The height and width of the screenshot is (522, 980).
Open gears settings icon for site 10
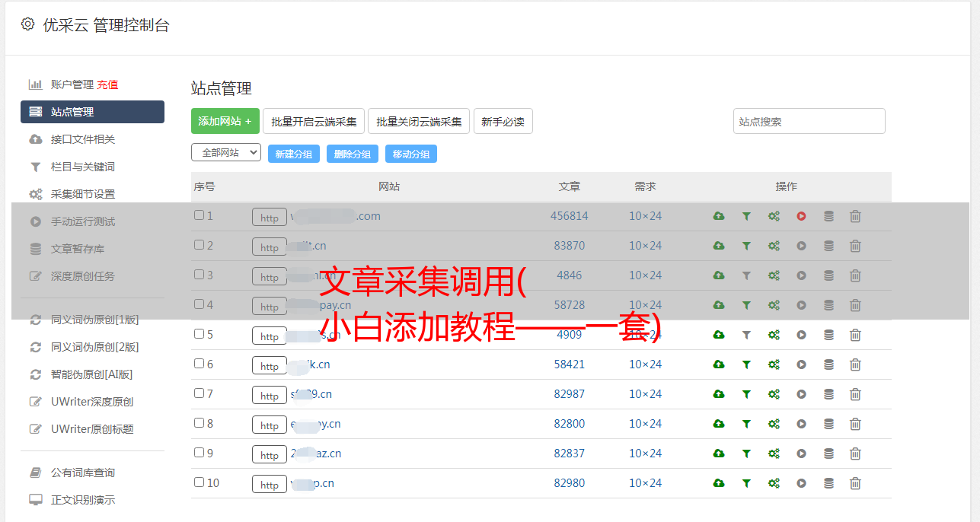pos(774,483)
